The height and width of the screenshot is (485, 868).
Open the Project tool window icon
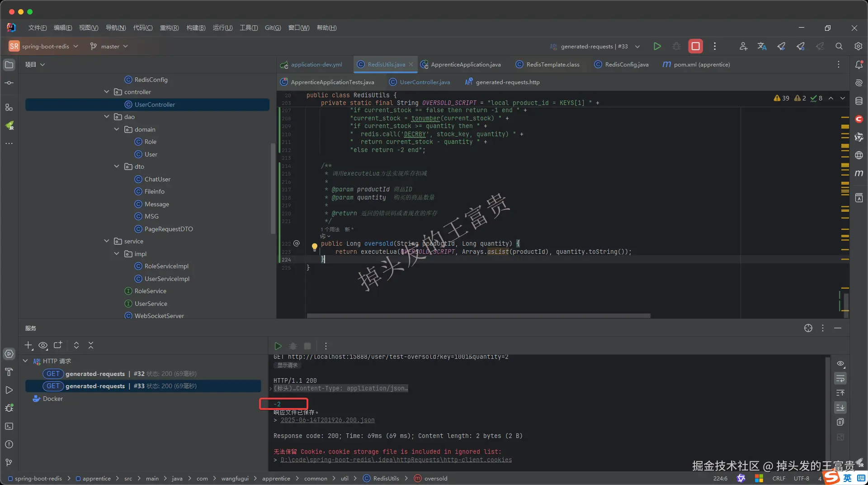(x=9, y=65)
